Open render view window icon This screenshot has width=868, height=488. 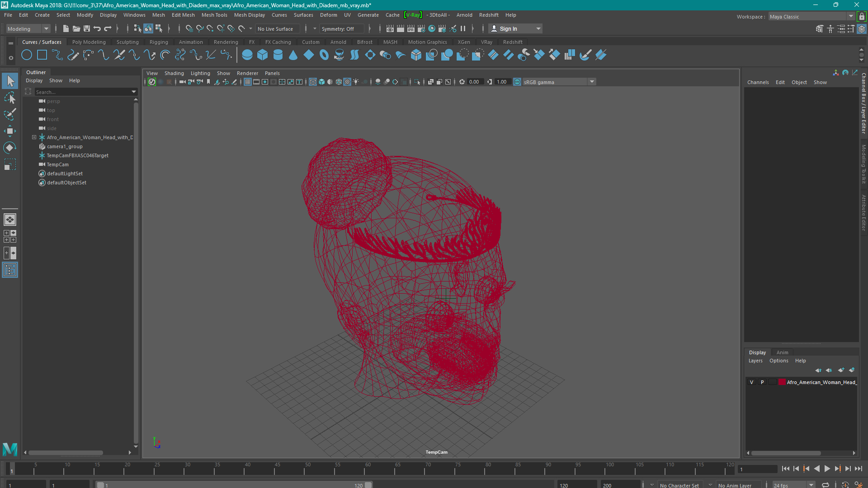pos(390,28)
